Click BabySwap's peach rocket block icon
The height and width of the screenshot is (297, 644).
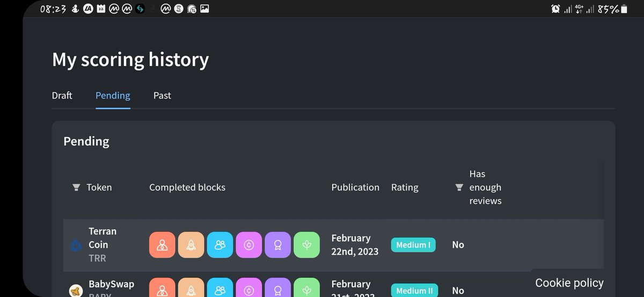191,287
